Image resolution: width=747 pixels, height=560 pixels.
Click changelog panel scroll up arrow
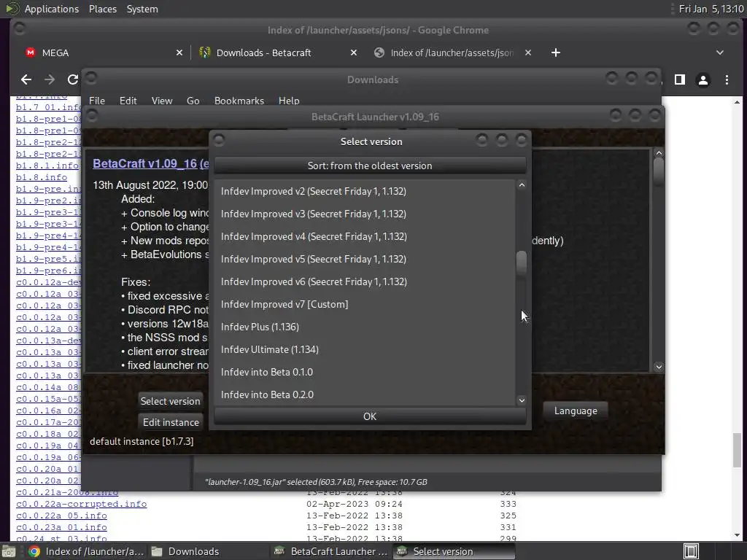[659, 153]
